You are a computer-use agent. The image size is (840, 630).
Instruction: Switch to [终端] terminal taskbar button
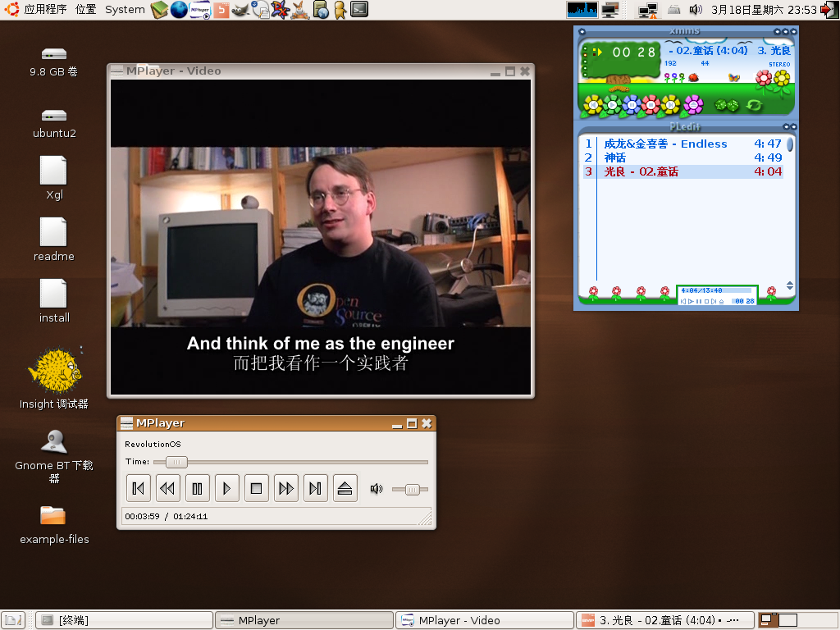(125, 620)
